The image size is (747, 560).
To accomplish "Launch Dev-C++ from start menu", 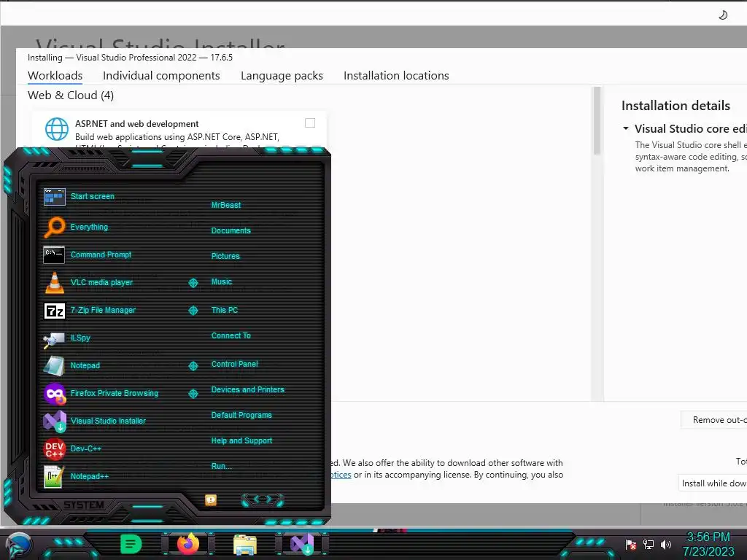I will tap(72, 448).
